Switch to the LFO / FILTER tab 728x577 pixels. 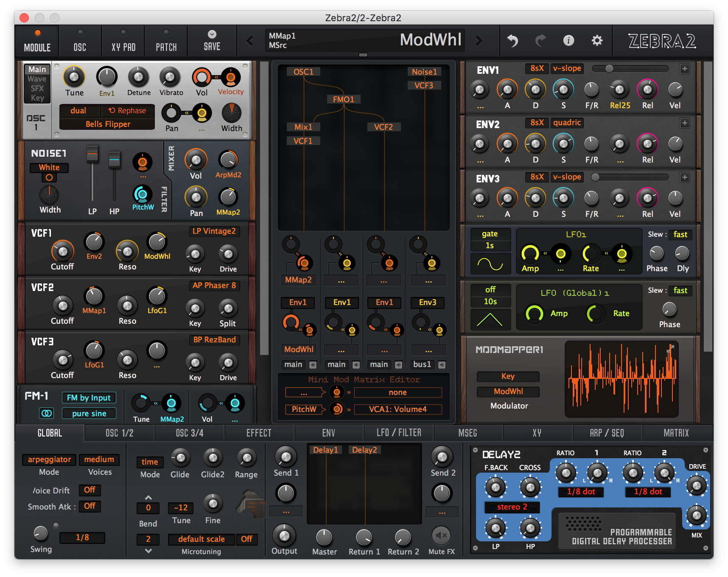tap(399, 433)
